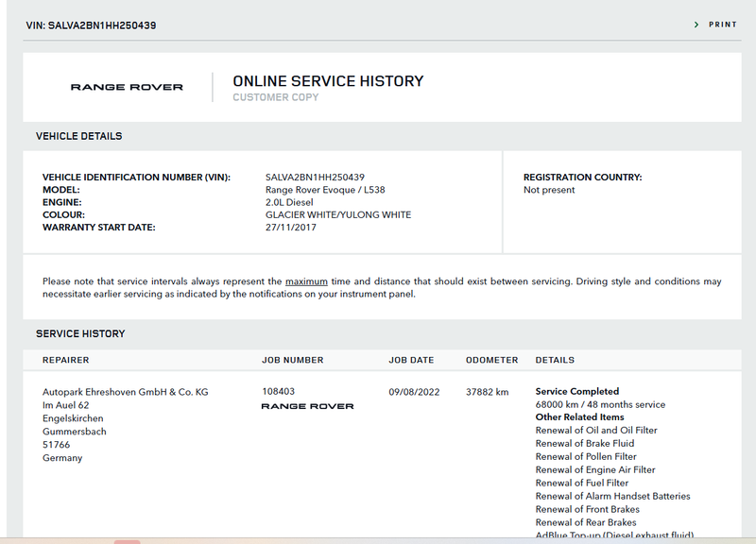Click model value Range Rover Evoque / L538
Viewport: 756px width, 544px height.
(325, 190)
